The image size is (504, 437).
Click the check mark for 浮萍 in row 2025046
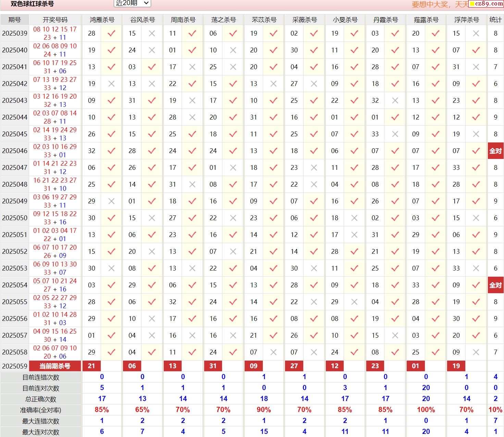(x=476, y=151)
